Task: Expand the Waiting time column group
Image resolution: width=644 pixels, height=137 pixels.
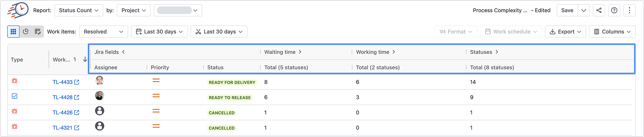Action: tap(300, 52)
